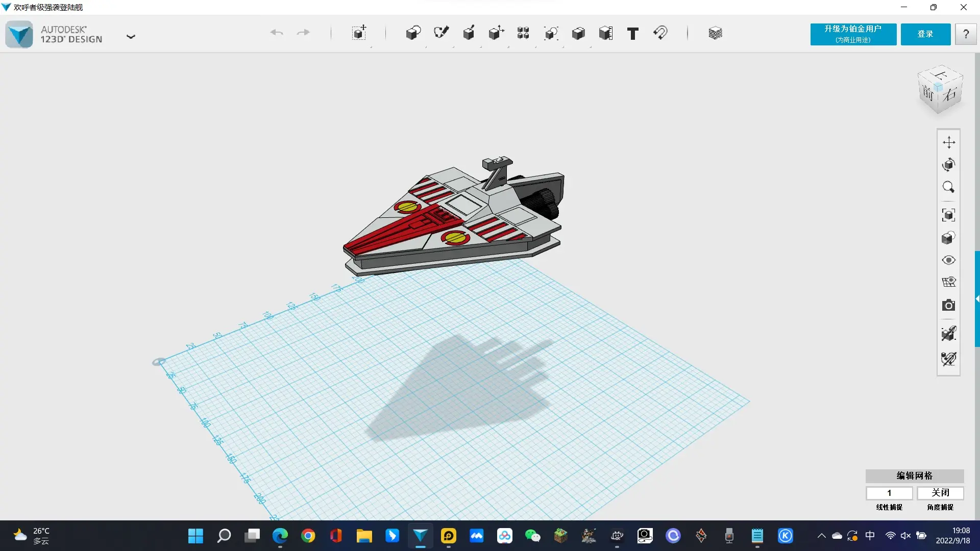This screenshot has width=980, height=551.
Task: Click the 中 input method indicator
Action: tap(870, 536)
